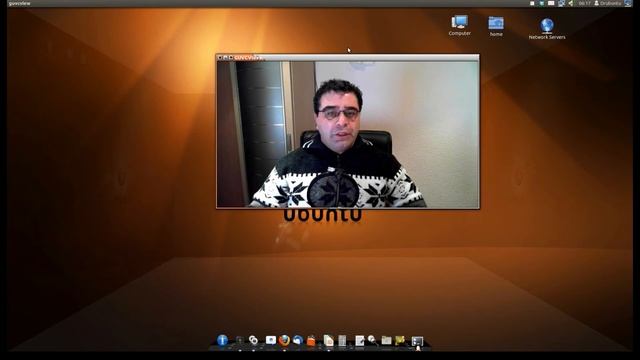Click the guvcview title in the top panel
Viewport: 640px width, 360px height.
click(19, 3)
